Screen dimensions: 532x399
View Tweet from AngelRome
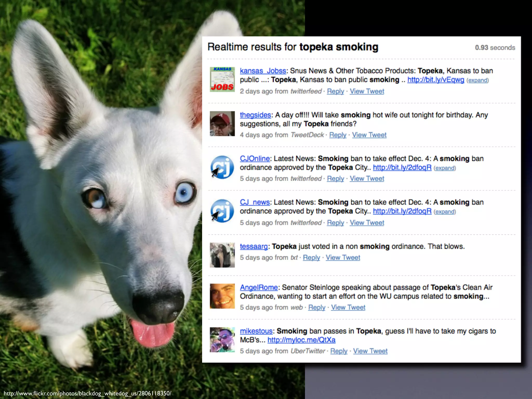(x=348, y=308)
